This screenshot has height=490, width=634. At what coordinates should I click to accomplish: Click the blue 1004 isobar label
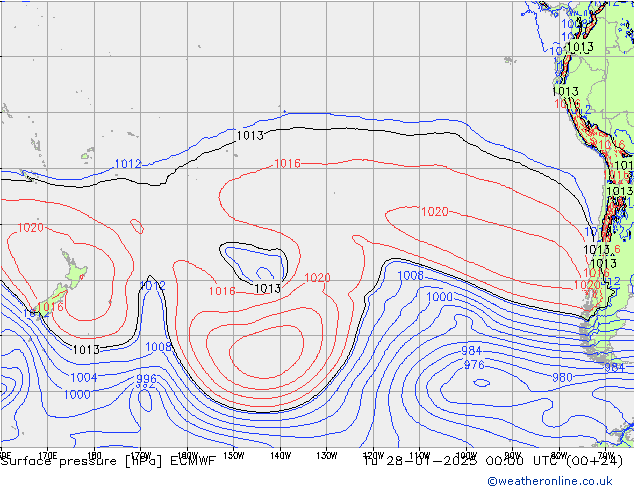(x=84, y=378)
